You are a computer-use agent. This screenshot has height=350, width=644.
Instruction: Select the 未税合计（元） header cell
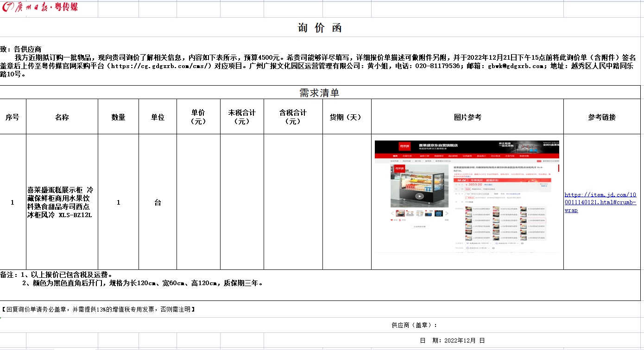tap(242, 117)
